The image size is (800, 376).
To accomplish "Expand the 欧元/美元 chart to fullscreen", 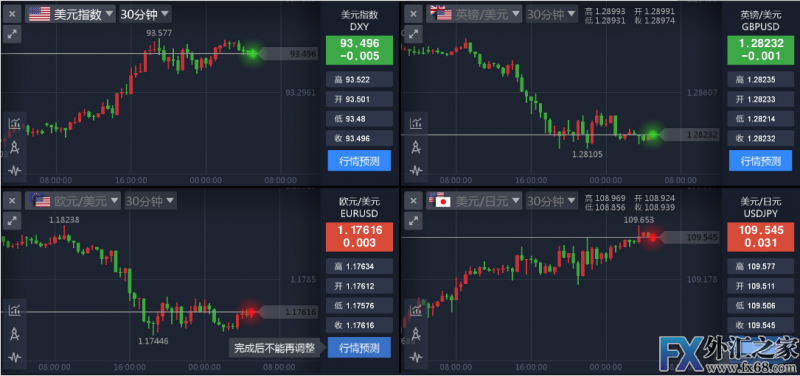I will click(x=12, y=221).
